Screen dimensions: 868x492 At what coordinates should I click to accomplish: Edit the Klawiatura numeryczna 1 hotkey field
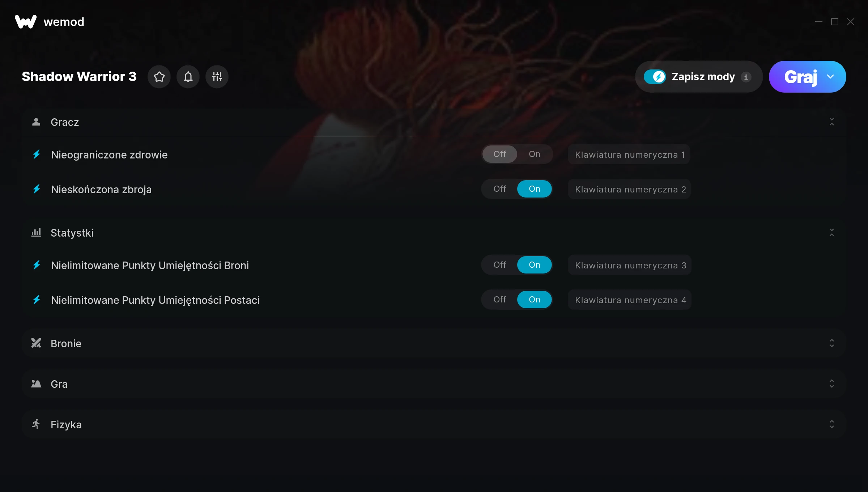point(629,154)
